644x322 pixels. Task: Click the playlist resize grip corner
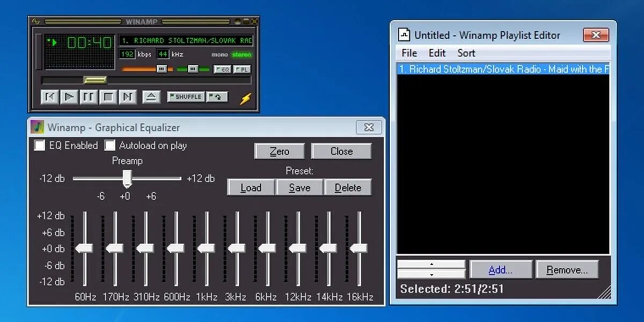[x=604, y=291]
